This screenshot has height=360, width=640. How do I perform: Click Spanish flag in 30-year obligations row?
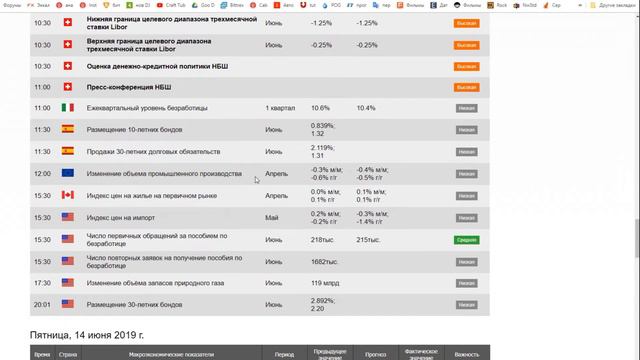coord(68,151)
